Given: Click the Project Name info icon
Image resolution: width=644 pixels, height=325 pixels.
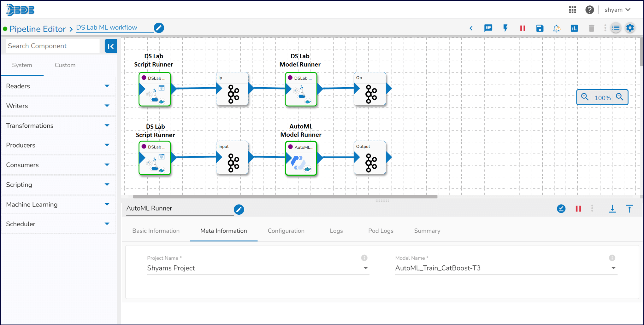Looking at the screenshot, I should [x=364, y=258].
